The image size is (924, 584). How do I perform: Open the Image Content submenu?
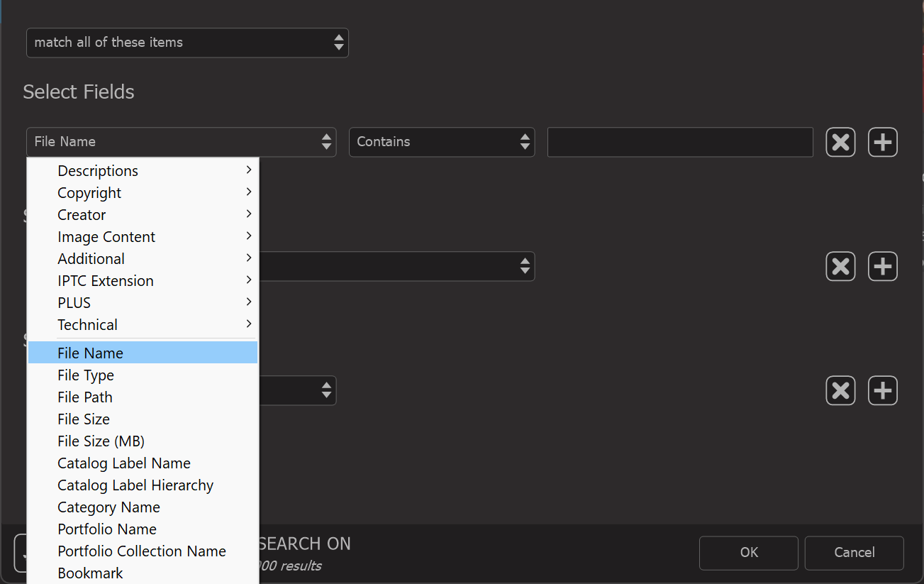143,237
